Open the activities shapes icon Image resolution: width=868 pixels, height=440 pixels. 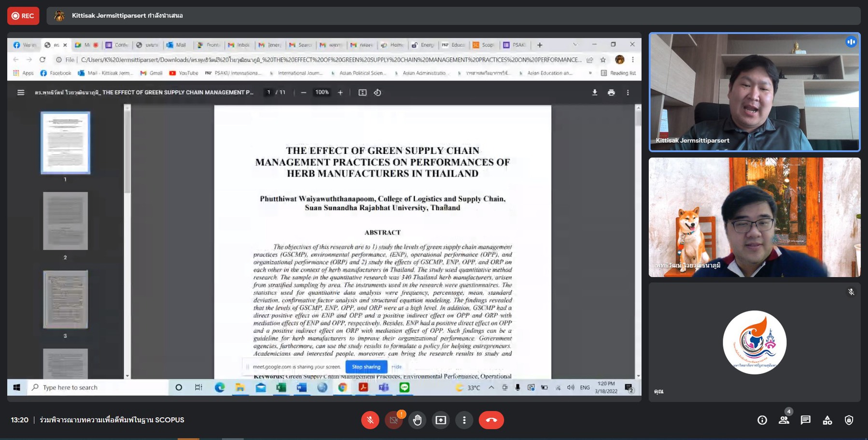point(827,420)
